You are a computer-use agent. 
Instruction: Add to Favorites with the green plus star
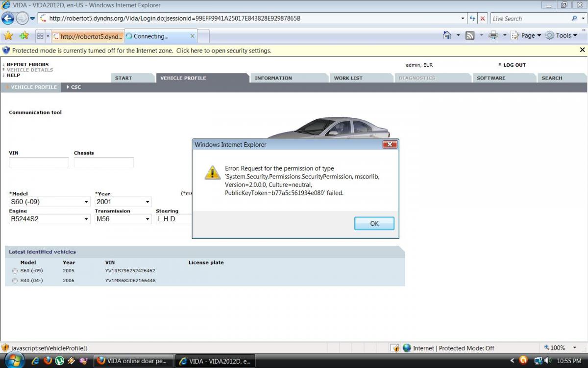point(24,36)
